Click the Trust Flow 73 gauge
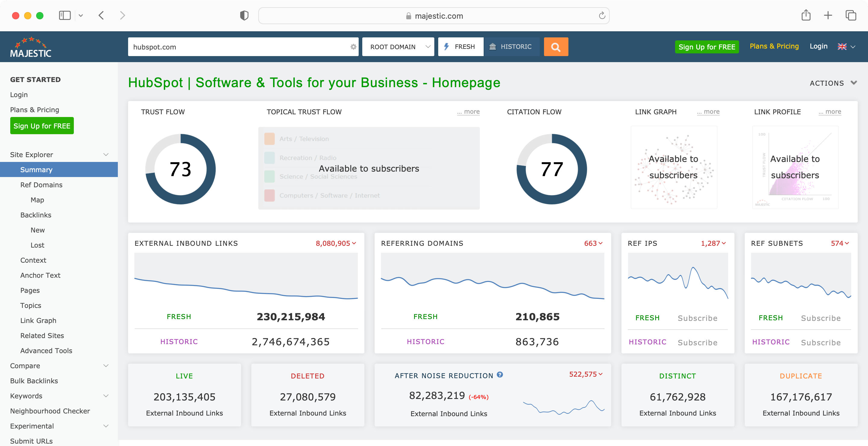868x446 pixels. (180, 169)
